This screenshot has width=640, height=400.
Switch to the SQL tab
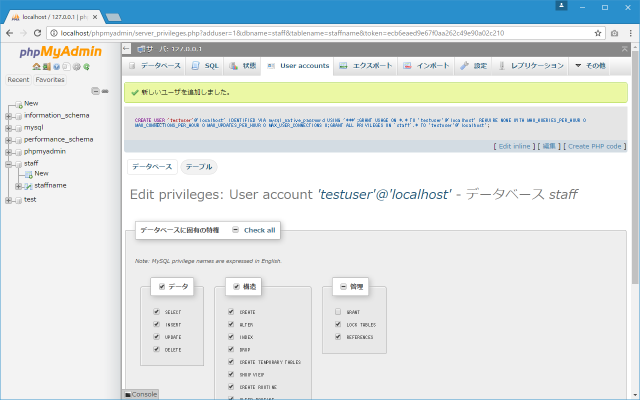pos(204,66)
